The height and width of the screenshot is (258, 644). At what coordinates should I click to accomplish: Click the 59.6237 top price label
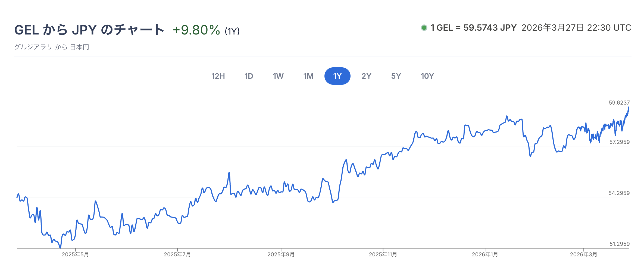click(x=619, y=103)
